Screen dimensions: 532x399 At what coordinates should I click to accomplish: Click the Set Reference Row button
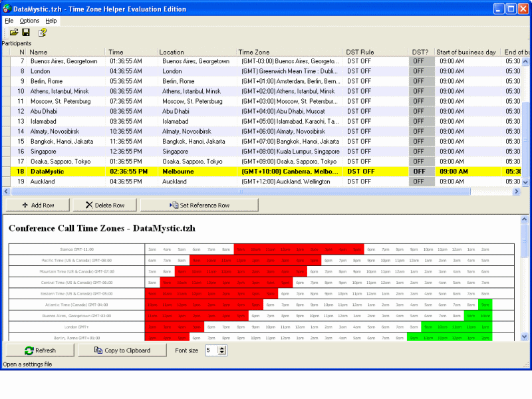pos(199,205)
